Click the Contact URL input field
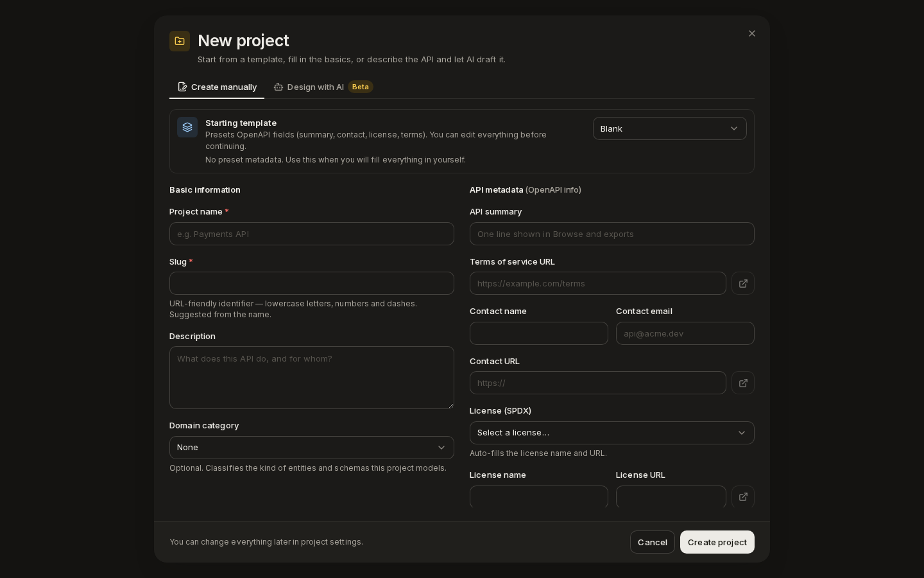 point(598,383)
